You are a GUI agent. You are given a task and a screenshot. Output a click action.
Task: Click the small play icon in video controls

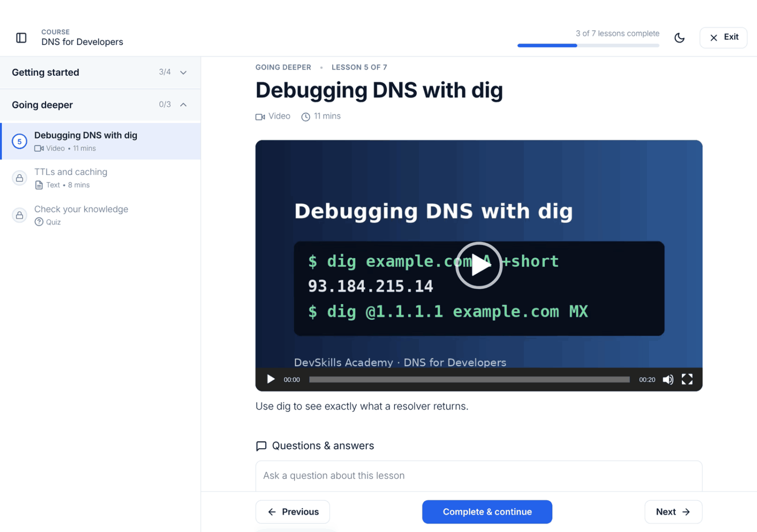(271, 379)
